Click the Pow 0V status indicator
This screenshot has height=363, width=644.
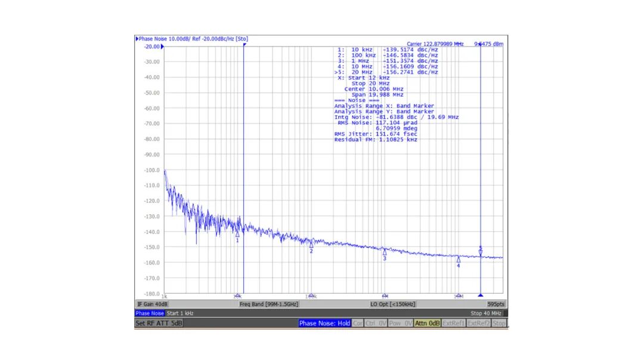(x=401, y=323)
